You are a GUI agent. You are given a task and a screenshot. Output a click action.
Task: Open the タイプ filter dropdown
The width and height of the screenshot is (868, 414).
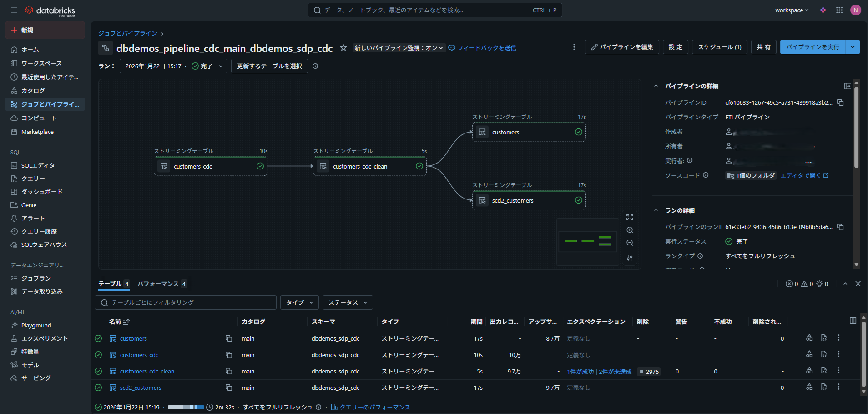(x=299, y=302)
